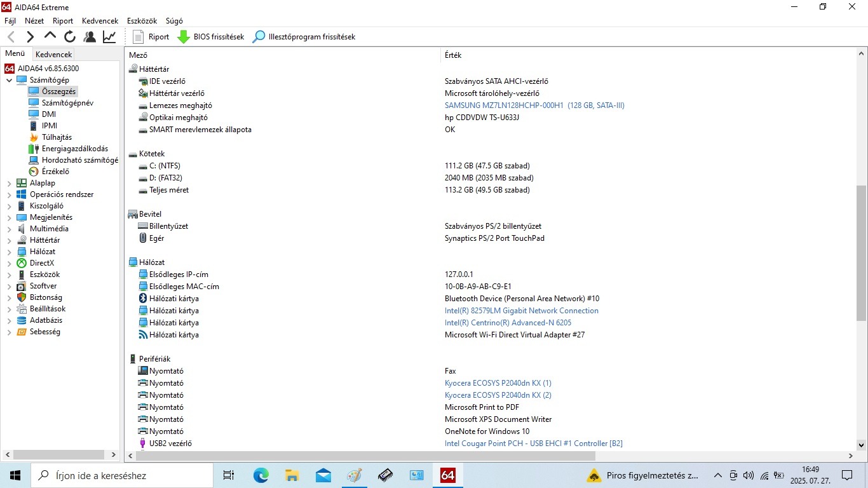The height and width of the screenshot is (488, 868).
Task: Select the Érzékelő sensor icon item
Action: 34,172
